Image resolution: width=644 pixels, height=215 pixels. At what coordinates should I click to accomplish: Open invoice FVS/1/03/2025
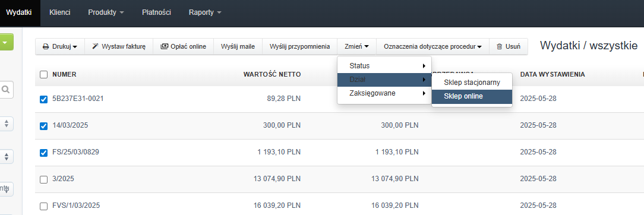[x=76, y=205]
